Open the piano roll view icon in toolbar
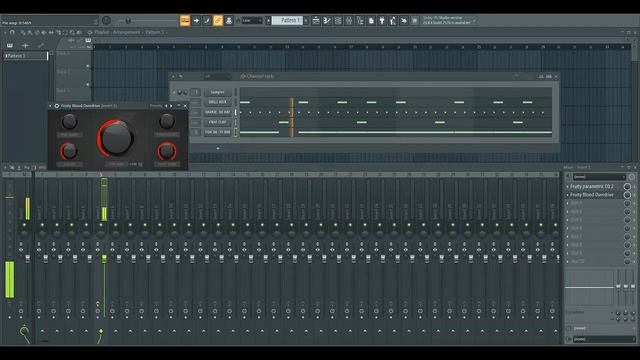Screen dimensions: 640x360 pyautogui.click(x=327, y=20)
